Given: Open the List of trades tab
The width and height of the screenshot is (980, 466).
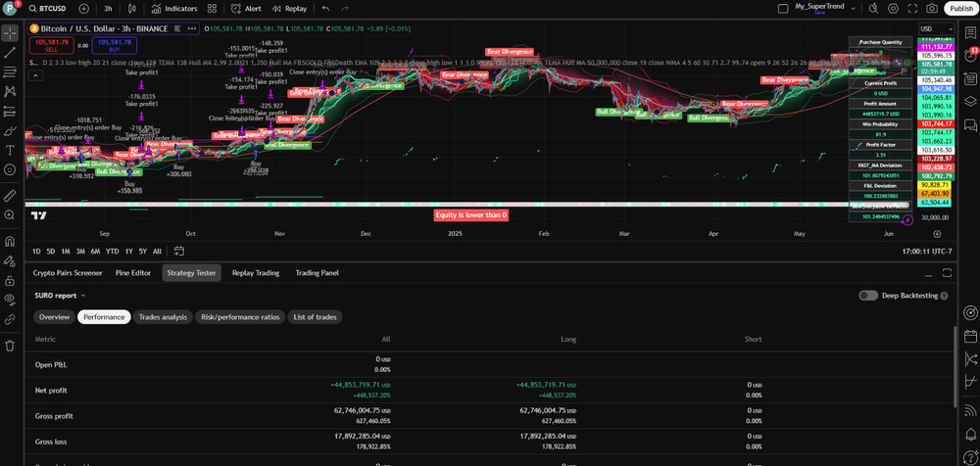Looking at the screenshot, I should click(x=315, y=317).
